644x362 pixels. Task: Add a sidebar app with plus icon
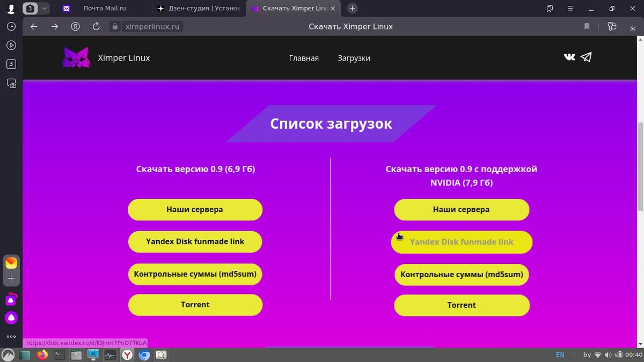click(11, 278)
